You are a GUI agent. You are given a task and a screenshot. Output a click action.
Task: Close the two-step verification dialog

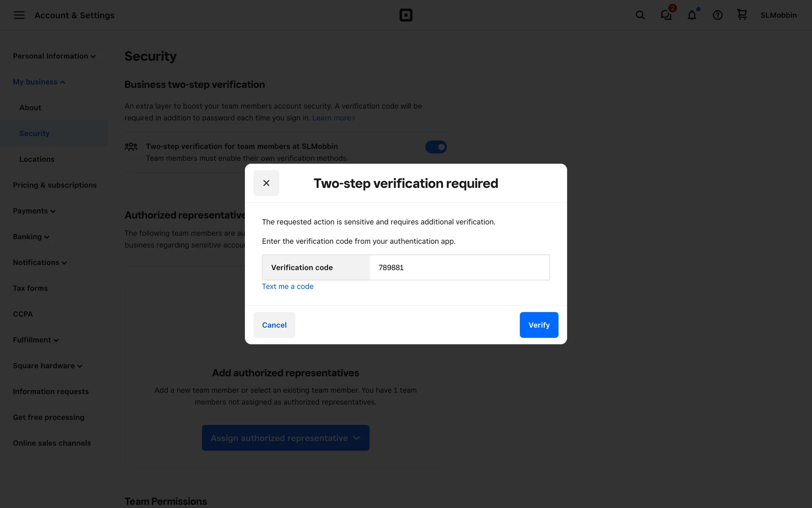pos(266,183)
